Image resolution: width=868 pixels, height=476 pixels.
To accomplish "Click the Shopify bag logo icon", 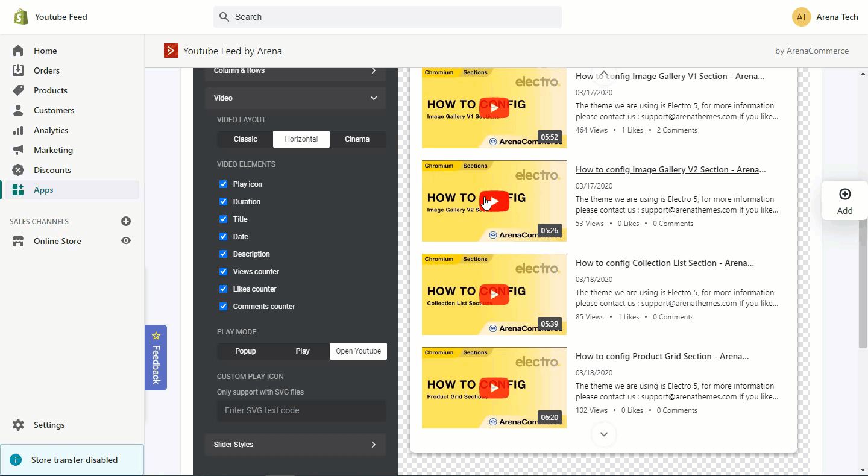I will 21,17.
